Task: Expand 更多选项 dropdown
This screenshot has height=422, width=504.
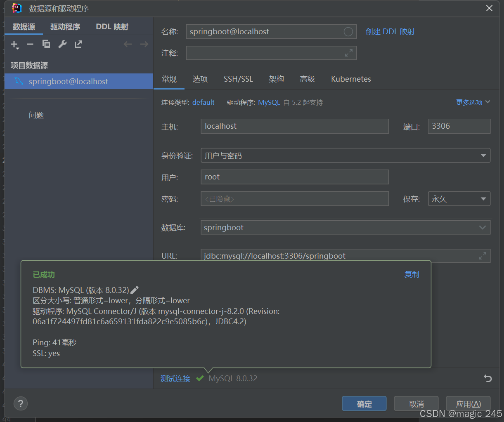Action: [473, 102]
